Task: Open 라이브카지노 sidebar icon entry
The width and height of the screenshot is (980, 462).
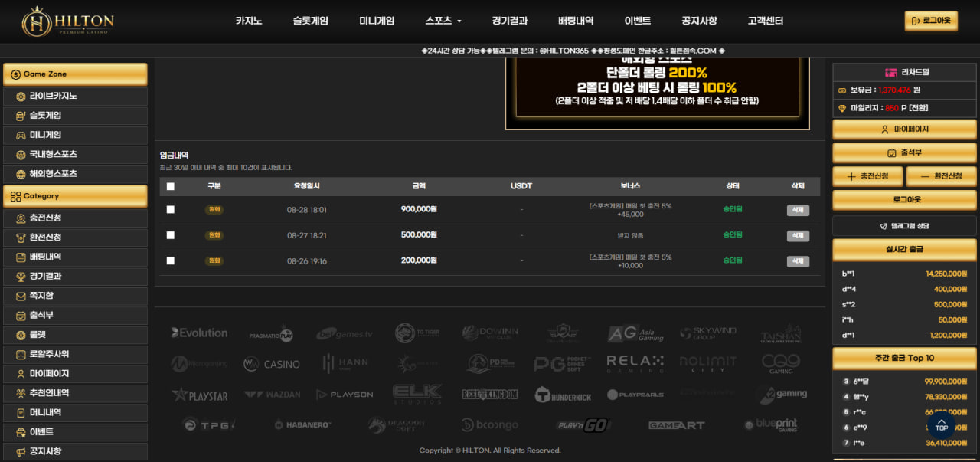Action: click(x=21, y=97)
